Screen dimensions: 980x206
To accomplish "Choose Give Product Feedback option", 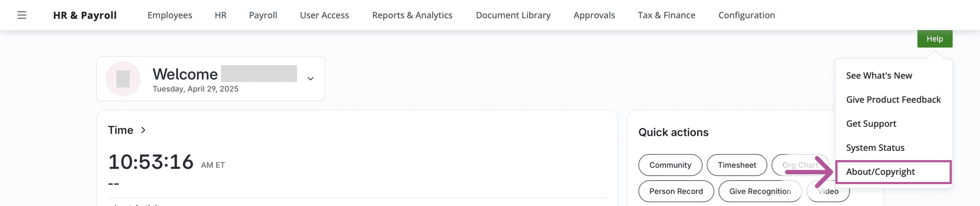I will pos(893,100).
